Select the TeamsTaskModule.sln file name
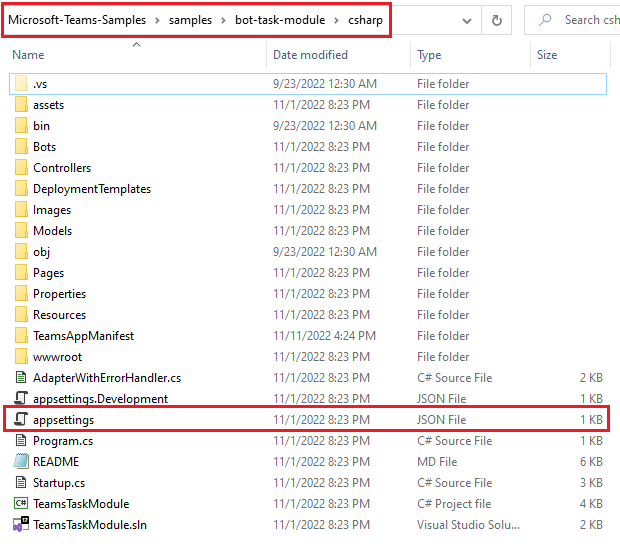Screen dimensions: 620x550 coord(90,525)
